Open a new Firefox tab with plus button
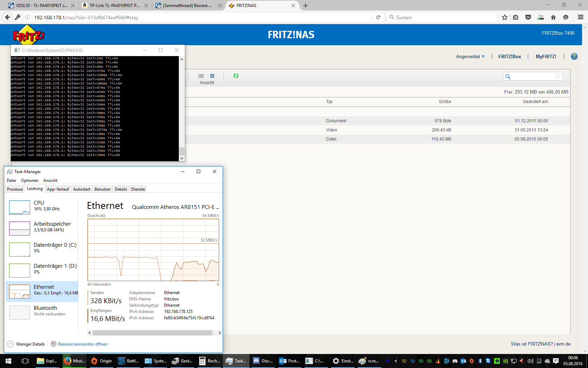Screen dimensions: 588x368 click(x=306, y=6)
